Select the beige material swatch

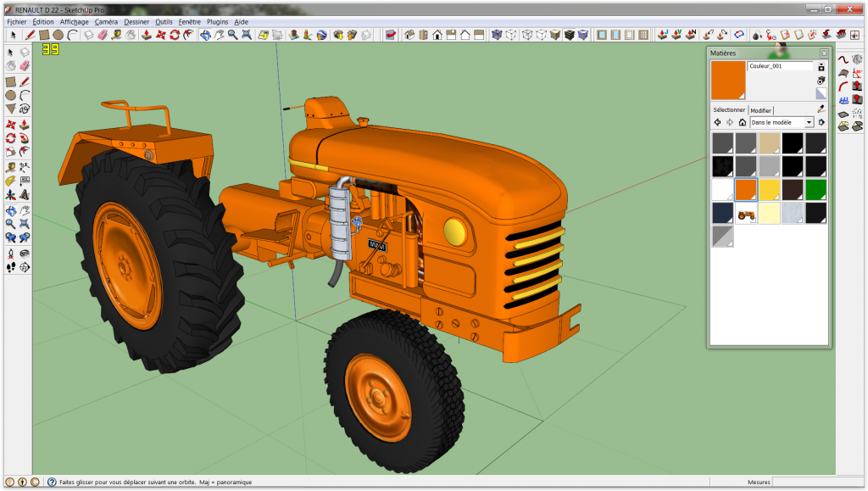[769, 142]
